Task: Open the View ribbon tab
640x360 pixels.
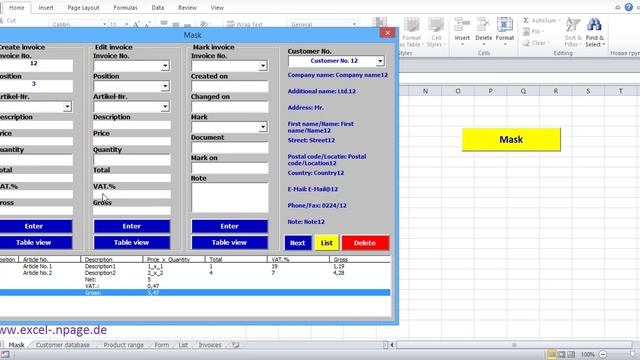Action: (217, 7)
